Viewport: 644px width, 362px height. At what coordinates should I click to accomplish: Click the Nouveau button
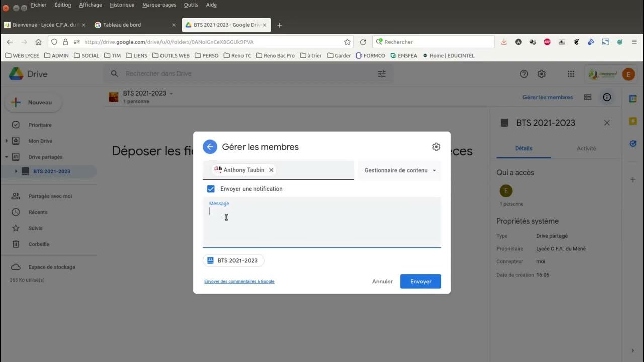(33, 102)
